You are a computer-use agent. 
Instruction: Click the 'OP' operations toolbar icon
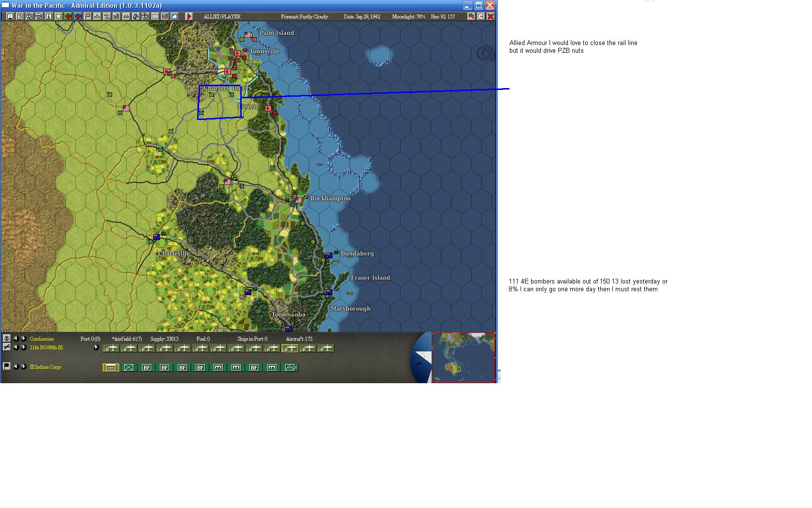(155, 16)
